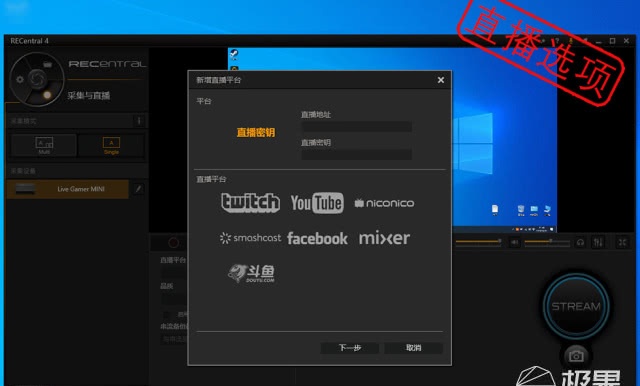This screenshot has width=640, height=386.
Task: Select the smashcast platform logo
Action: 250,237
